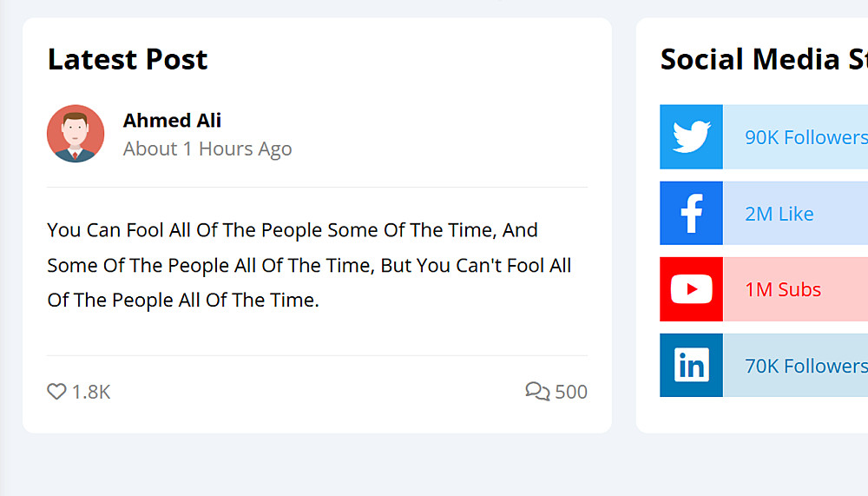Image resolution: width=868 pixels, height=496 pixels.
Task: Click Ahmed Ali's avatar picture
Action: [76, 134]
